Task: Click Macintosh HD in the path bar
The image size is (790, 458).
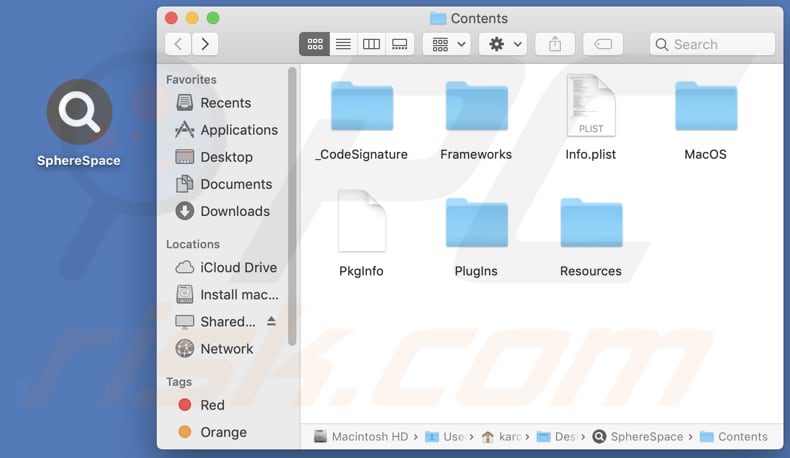Action: [x=361, y=437]
